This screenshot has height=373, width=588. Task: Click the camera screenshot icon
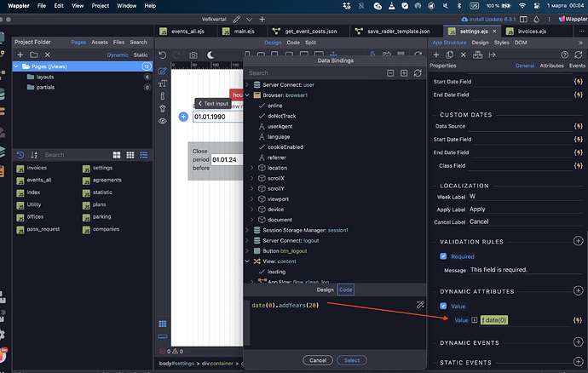pos(193,55)
